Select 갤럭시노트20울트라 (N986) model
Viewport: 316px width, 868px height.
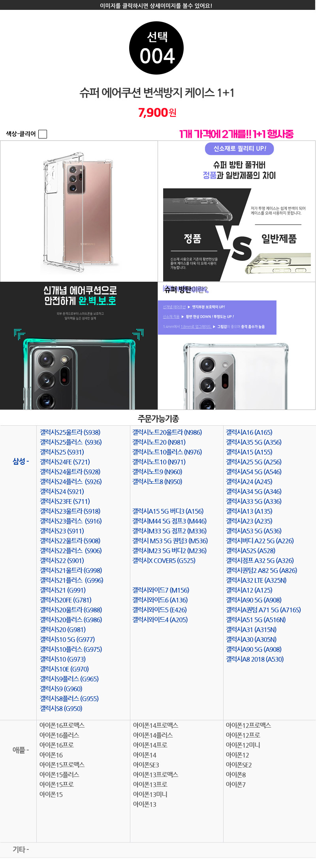pyautogui.click(x=167, y=432)
